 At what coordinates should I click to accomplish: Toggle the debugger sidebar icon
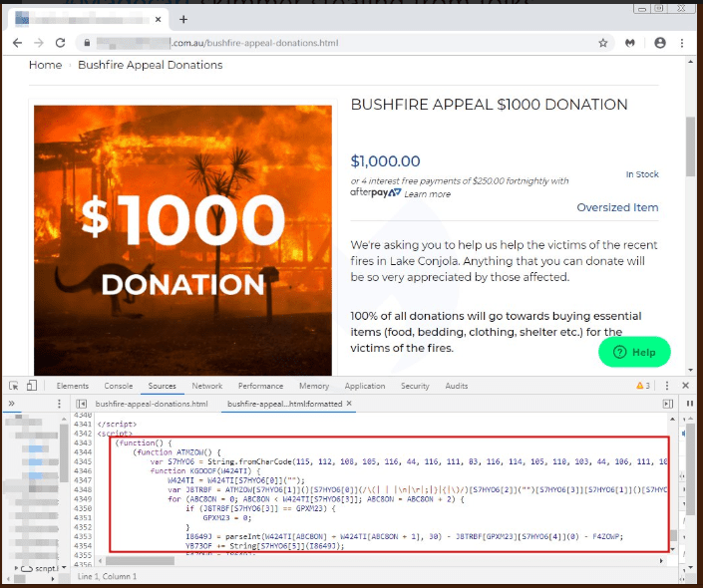[x=668, y=404]
